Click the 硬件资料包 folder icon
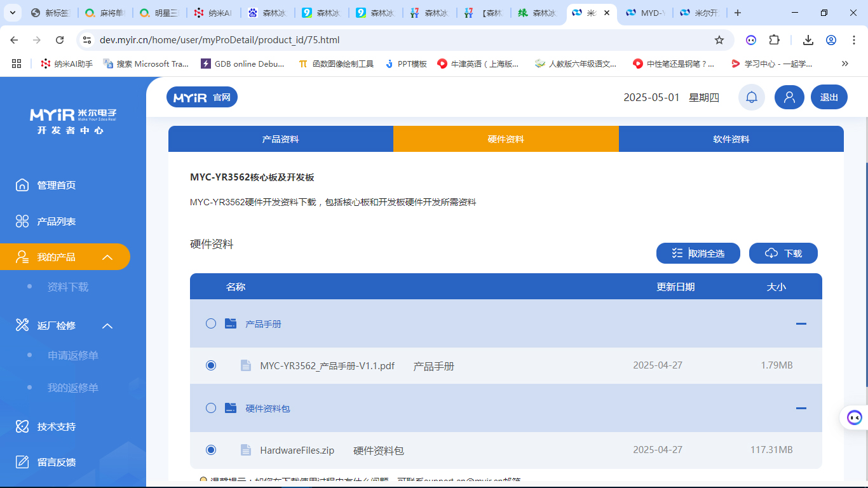This screenshot has height=488, width=868. coord(231,408)
